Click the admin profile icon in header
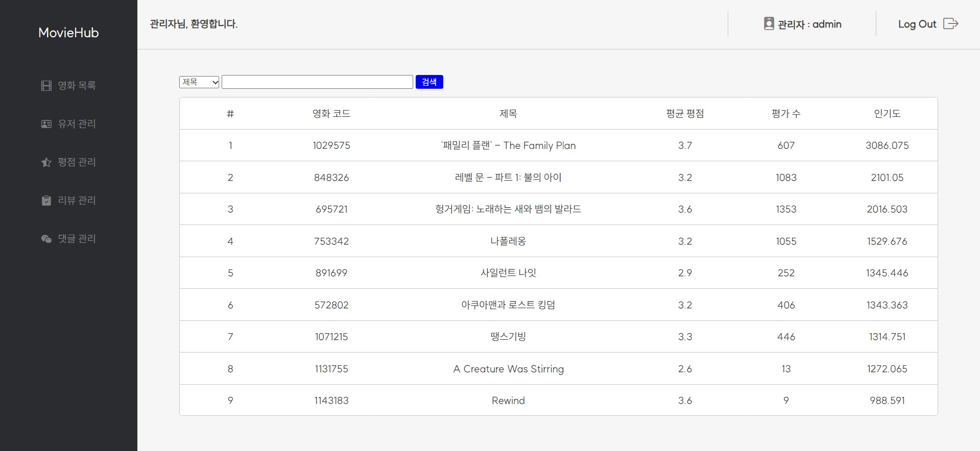Viewport: 980px width, 451px height. 769,23
